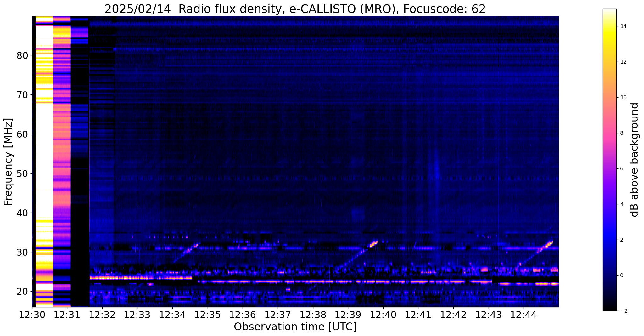Image resolution: width=644 pixels, height=336 pixels.
Task: Click the 12:30 time tick label
Action: point(32,315)
